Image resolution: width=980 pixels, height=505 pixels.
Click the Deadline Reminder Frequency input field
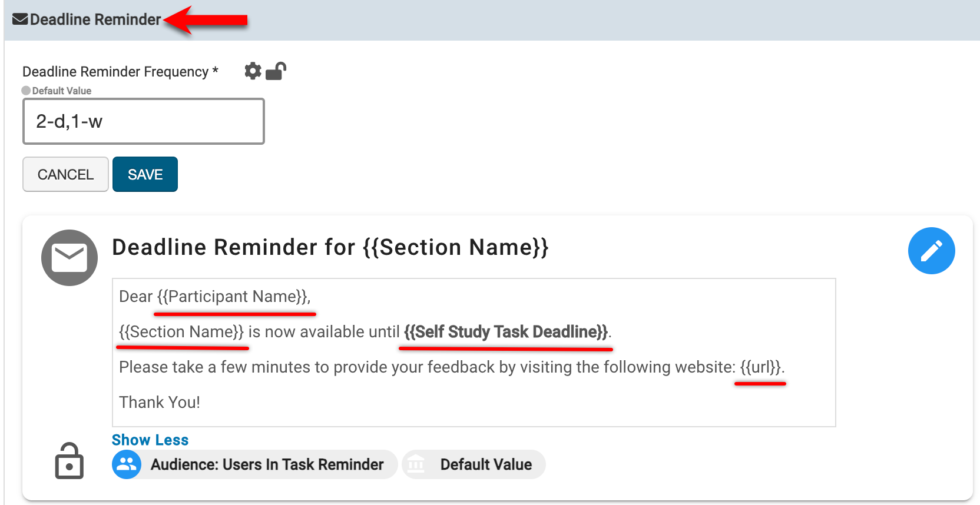tap(143, 121)
